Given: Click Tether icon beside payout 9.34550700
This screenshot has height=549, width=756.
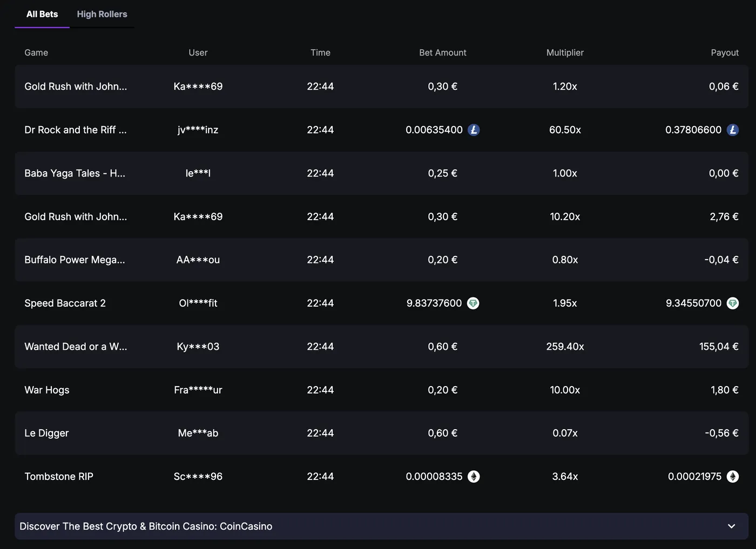Looking at the screenshot, I should click(x=733, y=303).
